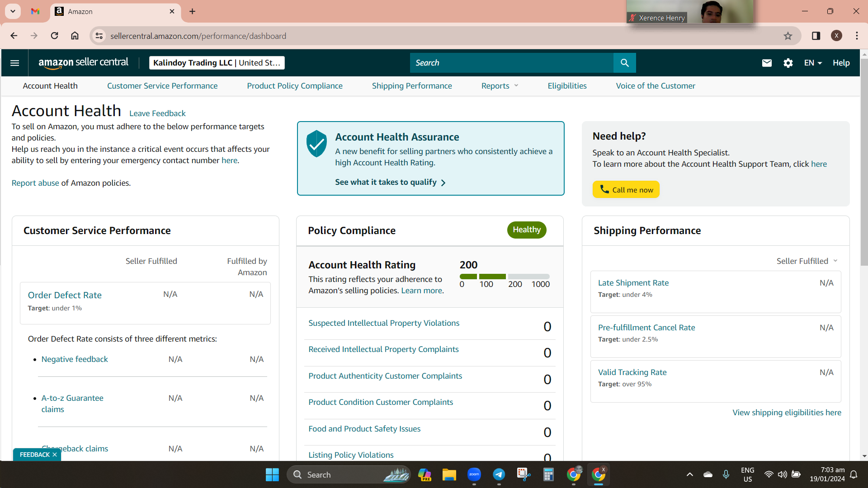Open the Eligibilities tab

(567, 86)
